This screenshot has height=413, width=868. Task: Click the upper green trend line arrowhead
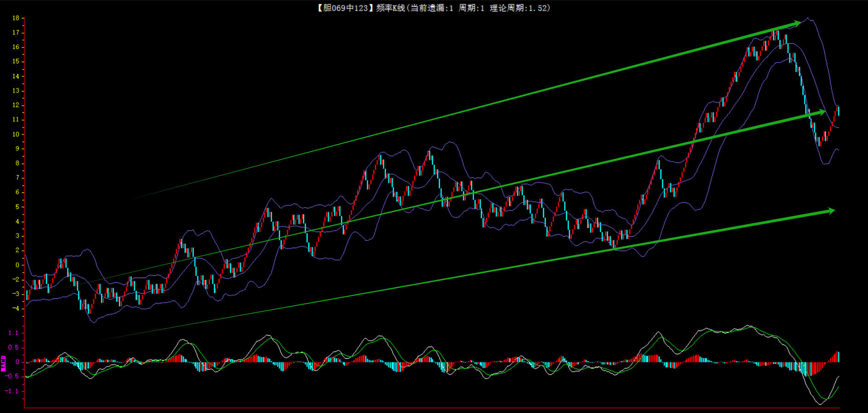pos(796,23)
